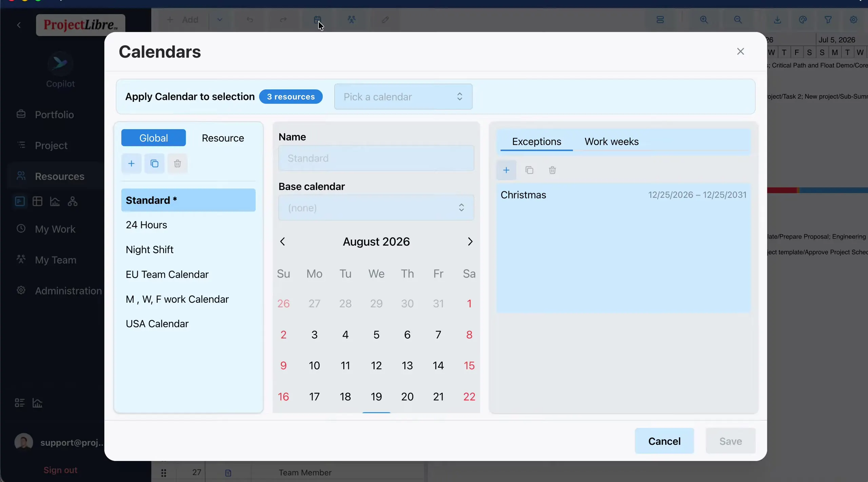Open resource sheet view icon
The image size is (868, 482).
[x=20, y=201]
